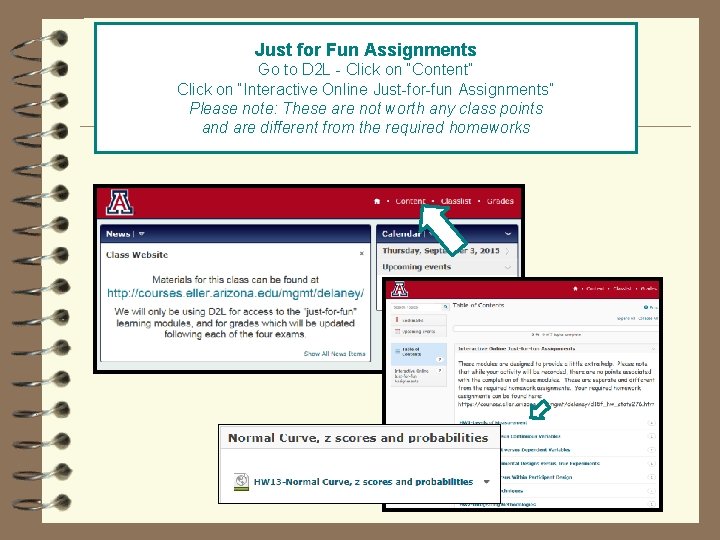Click the home icon in the homepage navbar
This screenshot has width=720, height=540.
tap(377, 201)
